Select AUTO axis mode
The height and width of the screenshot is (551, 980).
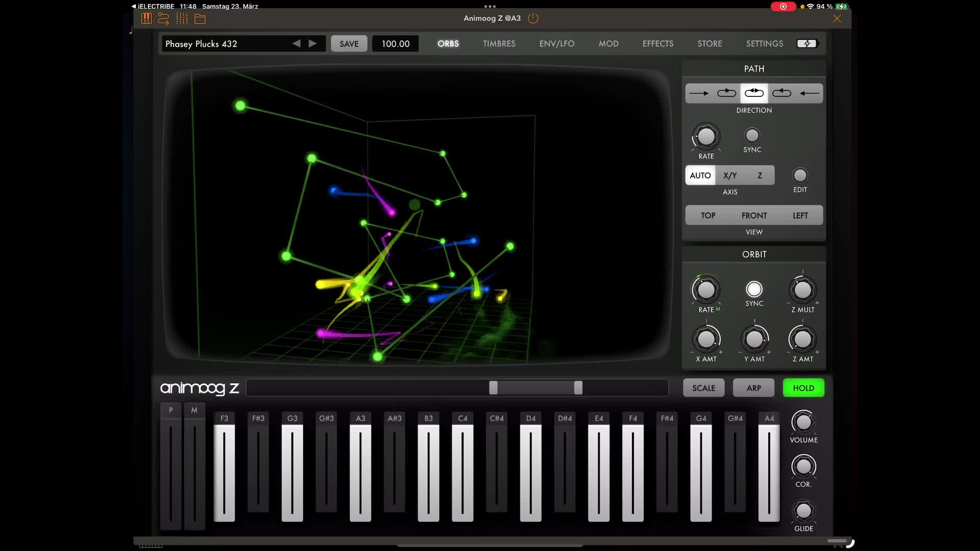(x=700, y=176)
